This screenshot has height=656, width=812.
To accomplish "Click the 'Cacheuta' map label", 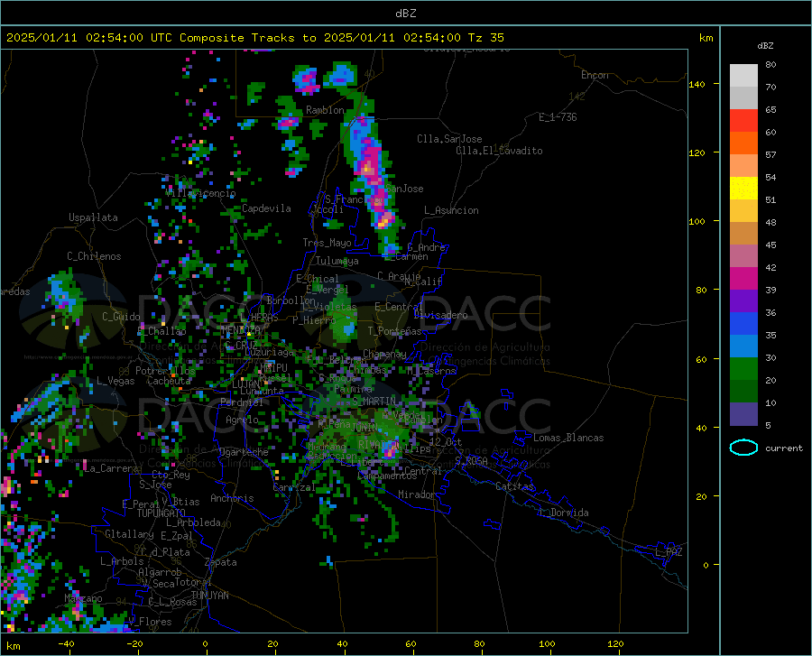I will (169, 381).
